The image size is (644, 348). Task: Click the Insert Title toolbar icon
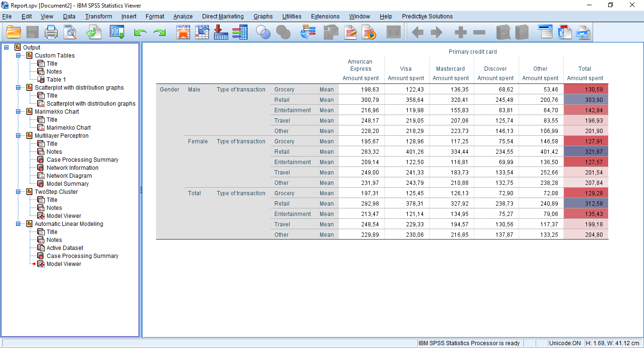565,32
